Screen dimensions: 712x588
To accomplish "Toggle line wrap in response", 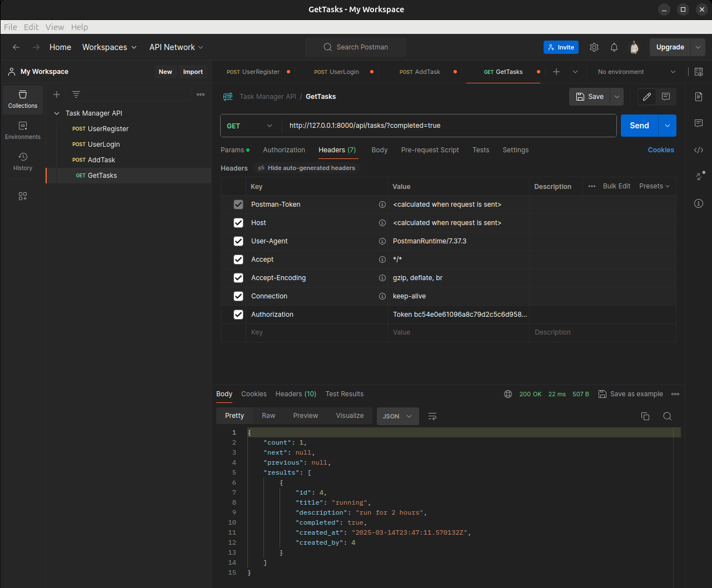I will 432,416.
